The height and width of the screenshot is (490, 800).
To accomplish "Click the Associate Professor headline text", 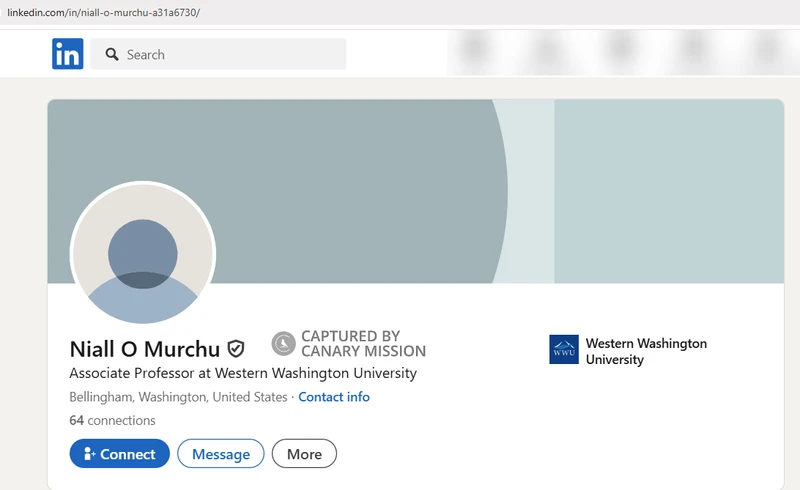I will (x=243, y=373).
